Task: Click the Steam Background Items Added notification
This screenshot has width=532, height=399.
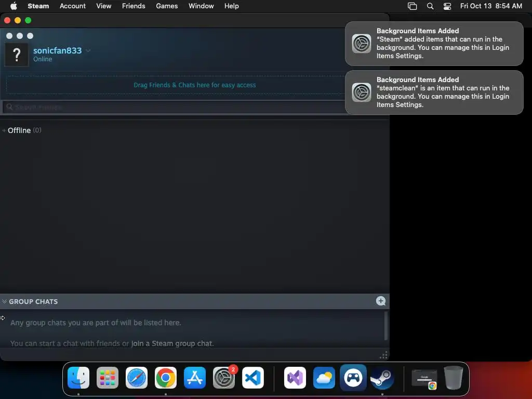Action: point(434,44)
